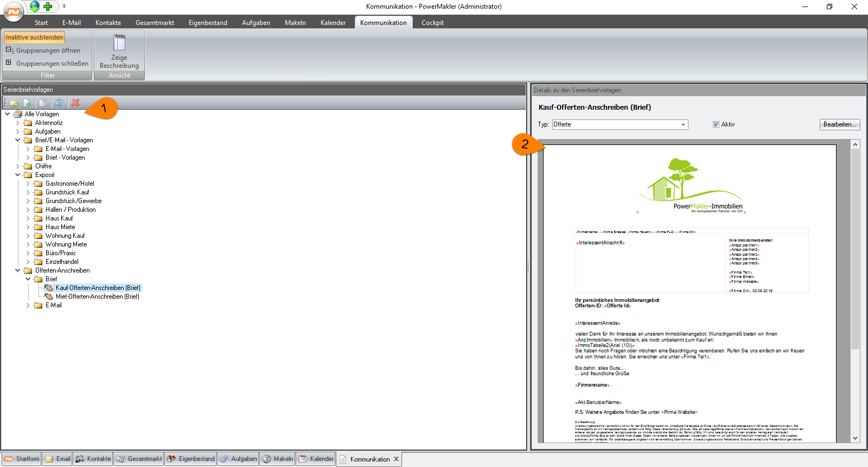Expand the Chiffre folder
This screenshot has width=868, height=467.
coord(18,166)
